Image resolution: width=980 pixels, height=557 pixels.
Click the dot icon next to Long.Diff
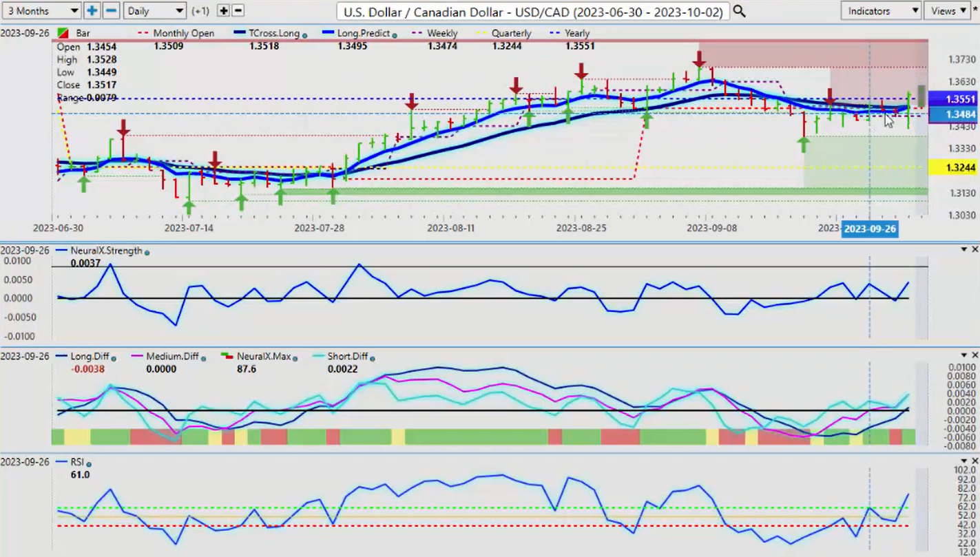tap(113, 357)
